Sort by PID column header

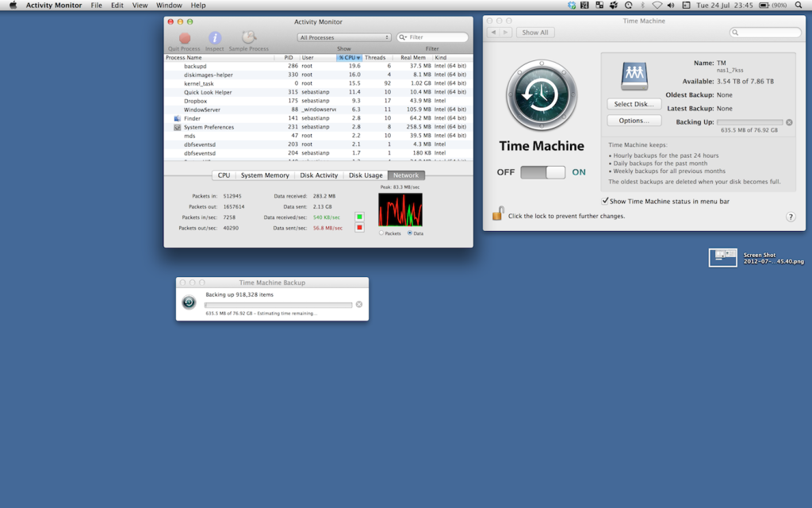pos(287,57)
